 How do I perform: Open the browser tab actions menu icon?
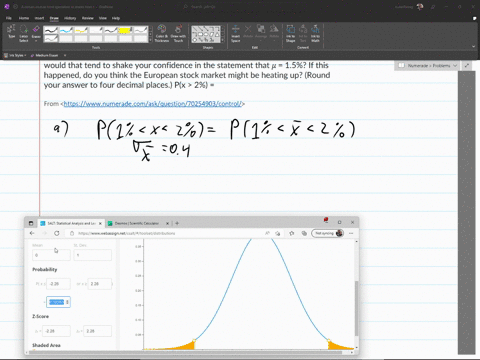(x=31, y=223)
